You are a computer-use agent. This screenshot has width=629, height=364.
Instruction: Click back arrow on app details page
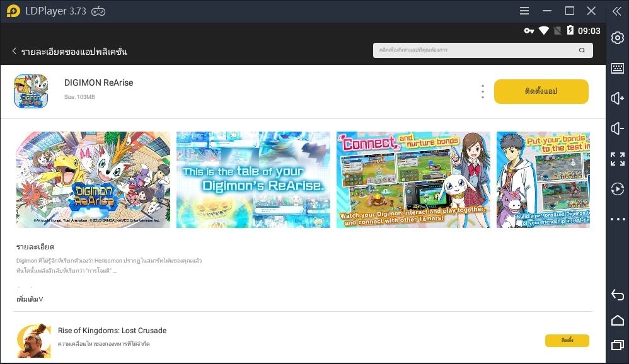click(14, 51)
